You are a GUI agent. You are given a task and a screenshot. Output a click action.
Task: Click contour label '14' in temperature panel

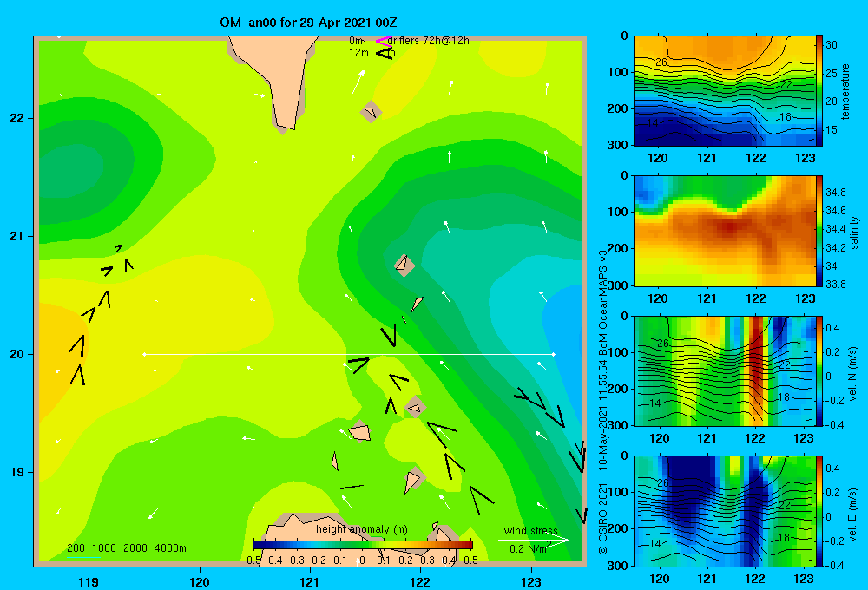[x=654, y=123]
